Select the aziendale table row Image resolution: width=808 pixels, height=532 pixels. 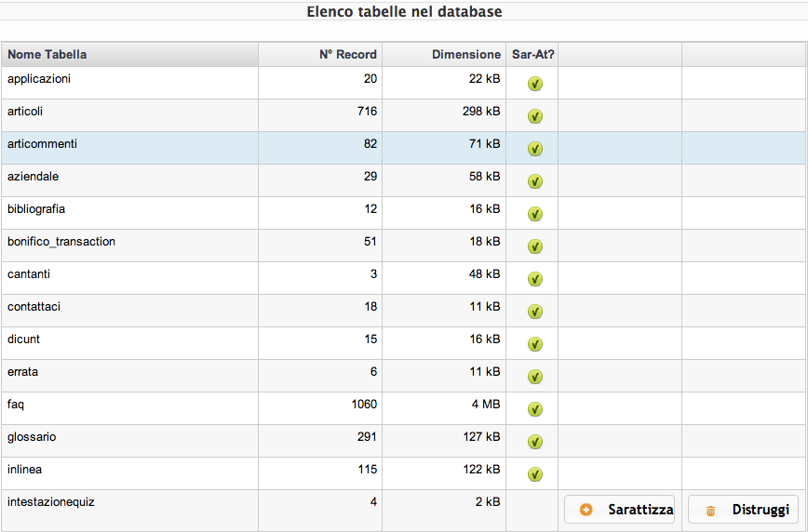coord(403,180)
